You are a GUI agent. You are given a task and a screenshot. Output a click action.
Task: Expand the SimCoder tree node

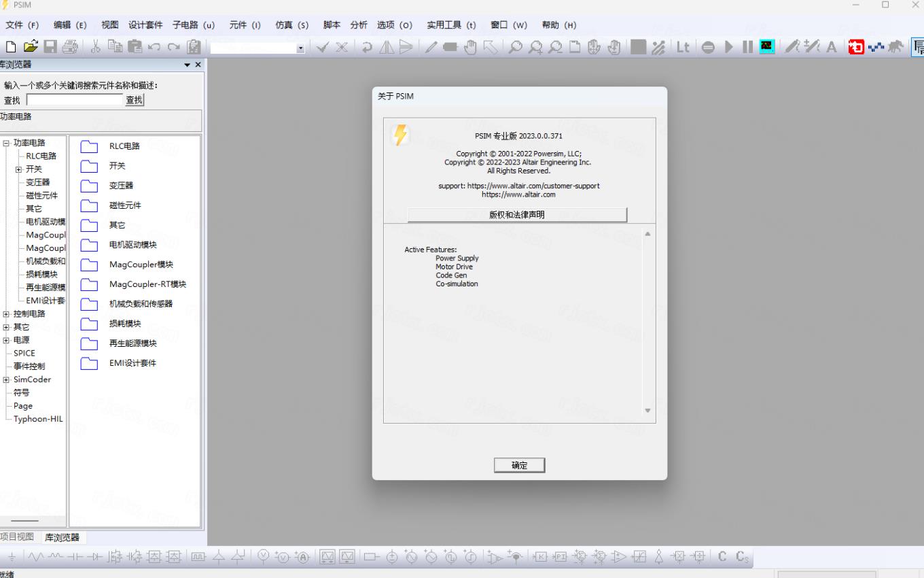point(6,379)
